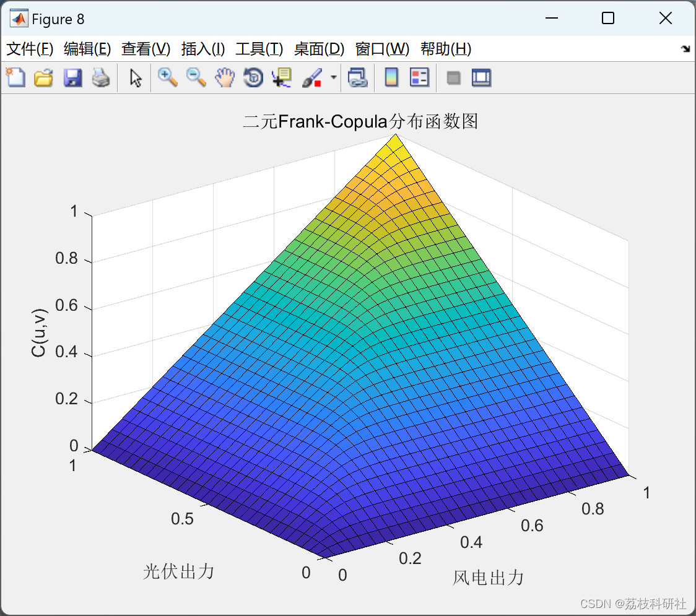Show Plot Tools and dock figure
Screen dimensions: 696x616
pyautogui.click(x=481, y=77)
